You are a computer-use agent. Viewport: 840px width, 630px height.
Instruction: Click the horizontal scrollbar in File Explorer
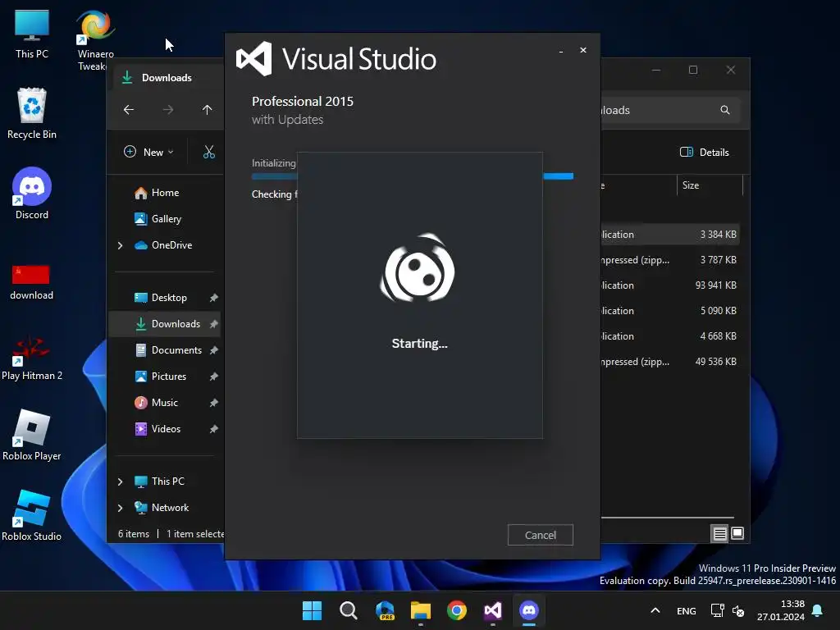tap(668, 518)
